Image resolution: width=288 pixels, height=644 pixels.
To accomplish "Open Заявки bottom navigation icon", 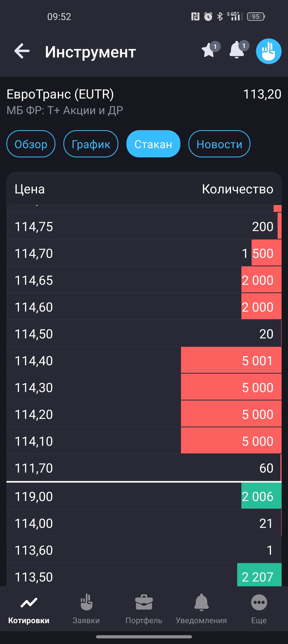I will 86,602.
